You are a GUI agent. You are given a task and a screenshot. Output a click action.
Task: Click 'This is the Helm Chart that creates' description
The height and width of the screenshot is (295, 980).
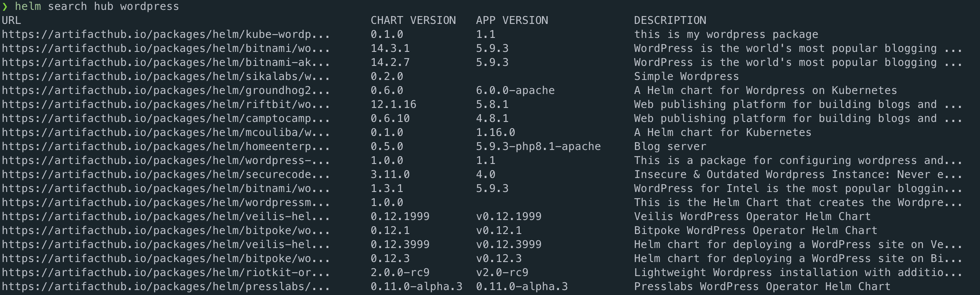(x=798, y=203)
